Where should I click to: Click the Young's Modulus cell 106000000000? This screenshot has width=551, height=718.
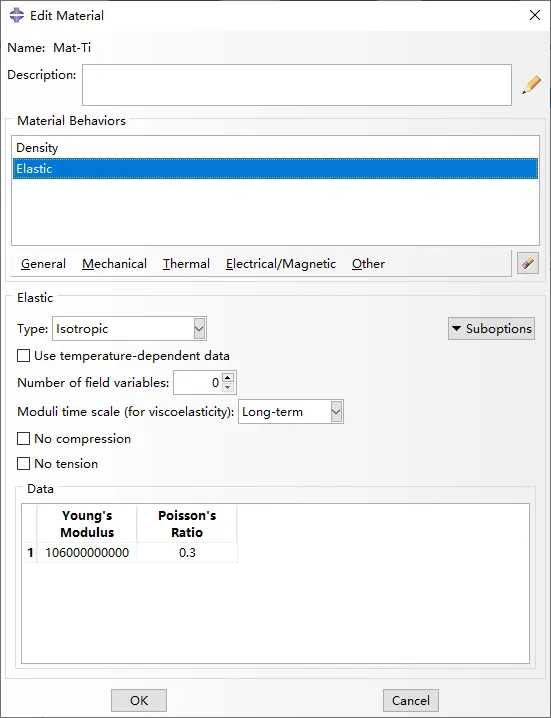[x=87, y=553]
